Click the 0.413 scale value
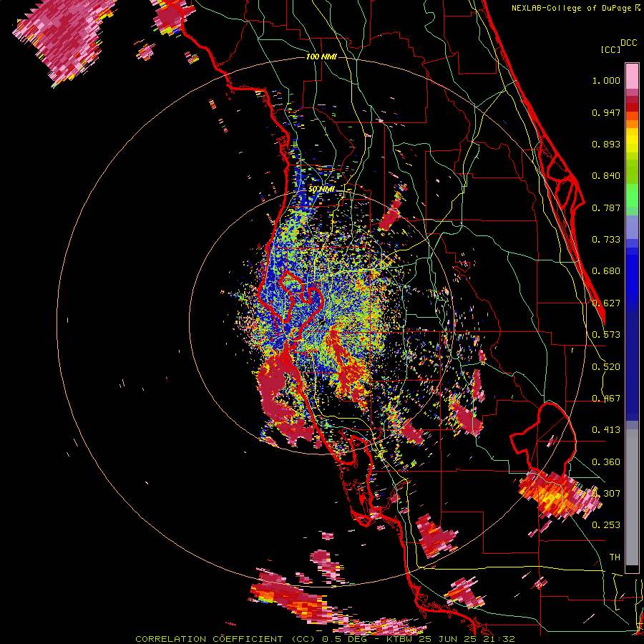 point(606,430)
